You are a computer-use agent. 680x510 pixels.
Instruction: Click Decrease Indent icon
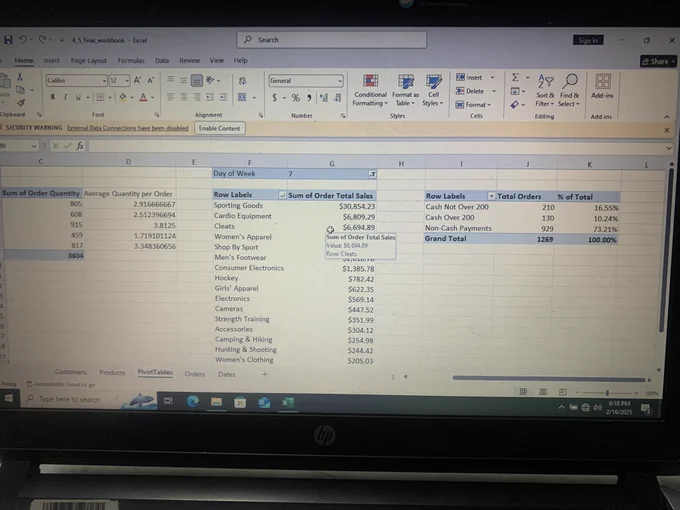(x=210, y=97)
